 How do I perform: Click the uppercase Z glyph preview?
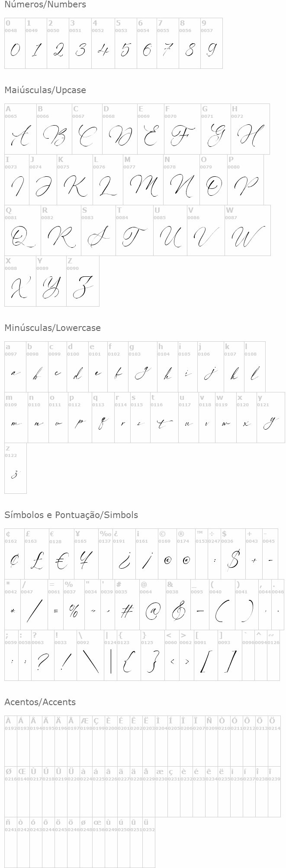pos(83,288)
